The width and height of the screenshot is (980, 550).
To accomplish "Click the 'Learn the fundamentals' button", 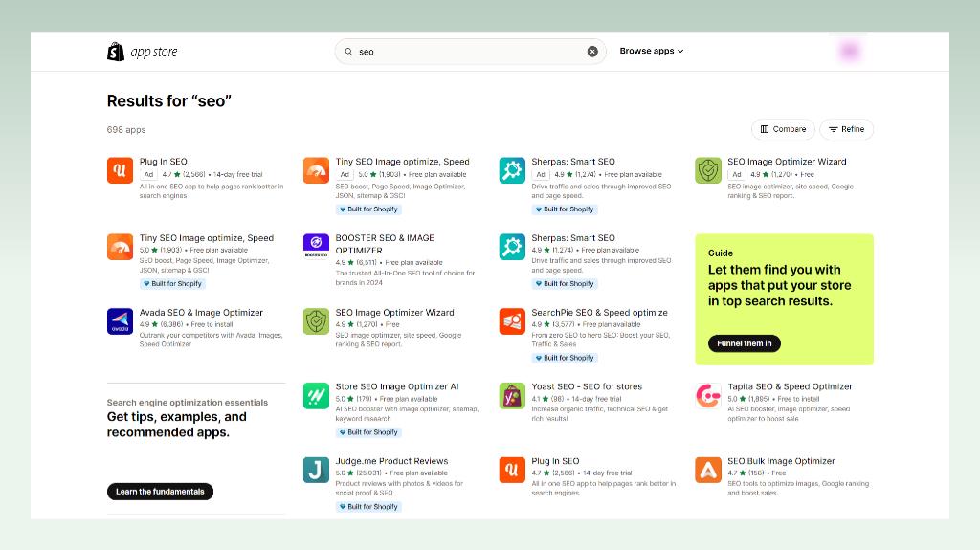I will pos(160,492).
